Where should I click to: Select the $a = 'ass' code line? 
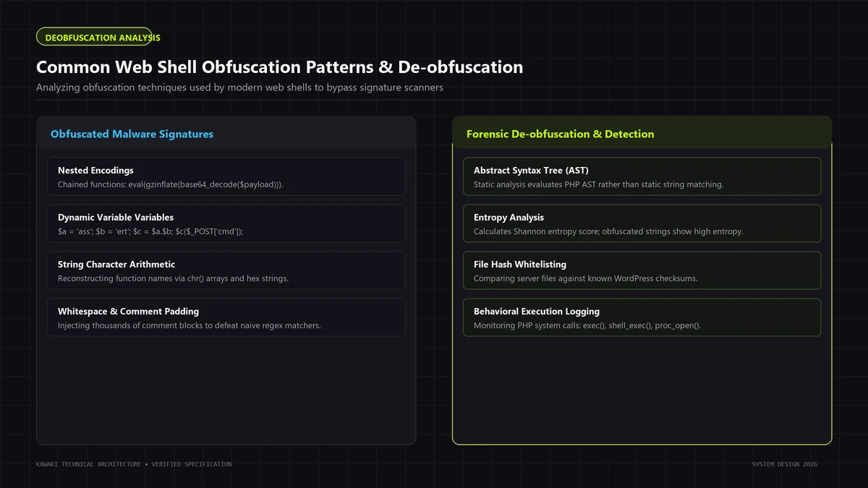150,231
